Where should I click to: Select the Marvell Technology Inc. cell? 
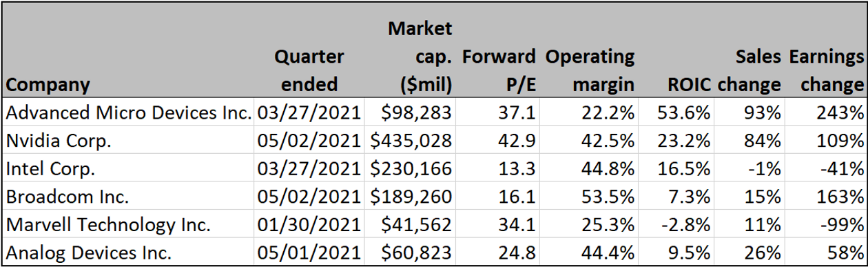(128, 224)
